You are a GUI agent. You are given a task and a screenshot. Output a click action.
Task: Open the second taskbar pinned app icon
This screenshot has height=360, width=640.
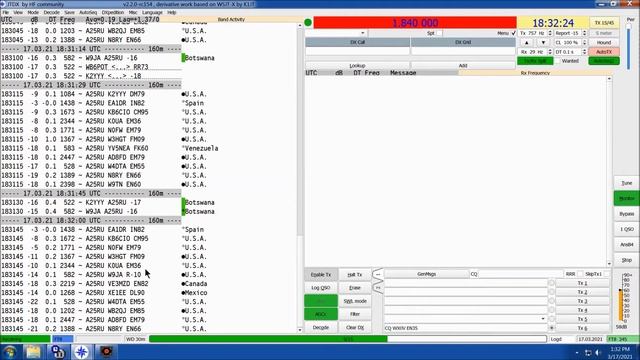click(x=58, y=352)
